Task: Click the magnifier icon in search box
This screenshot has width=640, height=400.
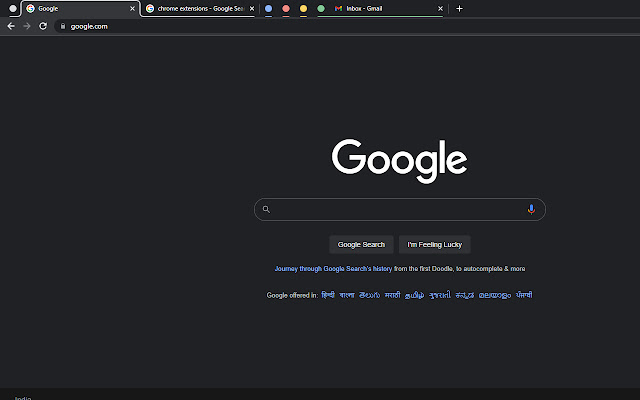Action: pos(266,209)
